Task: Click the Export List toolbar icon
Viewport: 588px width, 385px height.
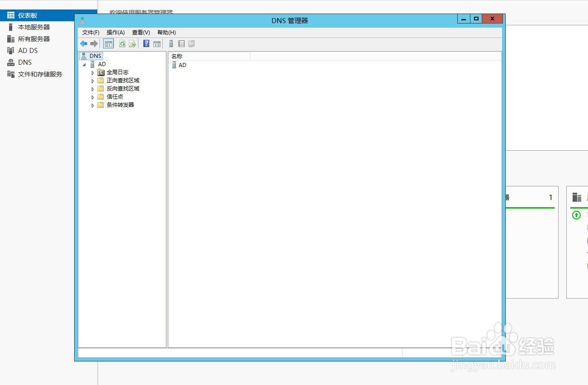Action: (133, 44)
